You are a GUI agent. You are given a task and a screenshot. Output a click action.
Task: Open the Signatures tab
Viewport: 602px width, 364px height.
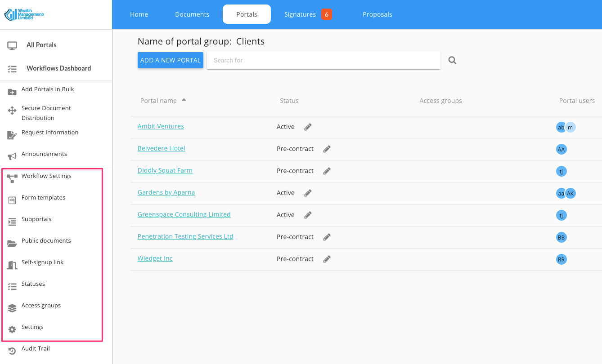(x=300, y=14)
